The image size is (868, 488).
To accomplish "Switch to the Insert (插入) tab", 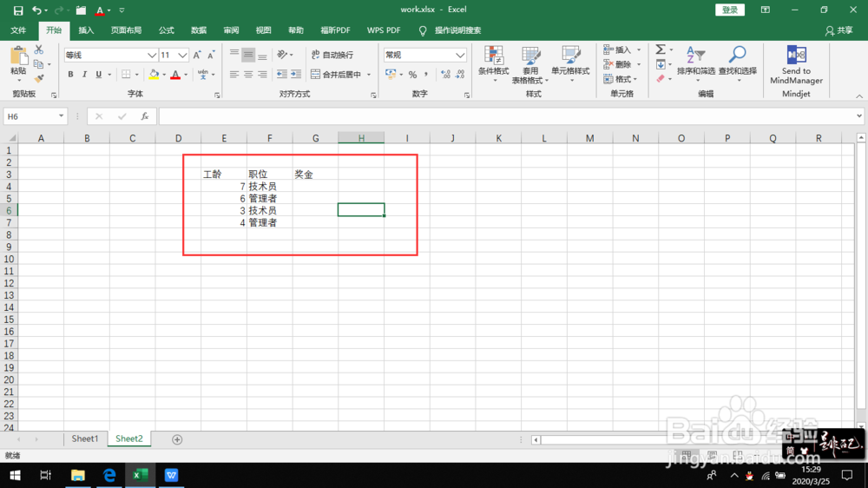I will click(x=86, y=30).
